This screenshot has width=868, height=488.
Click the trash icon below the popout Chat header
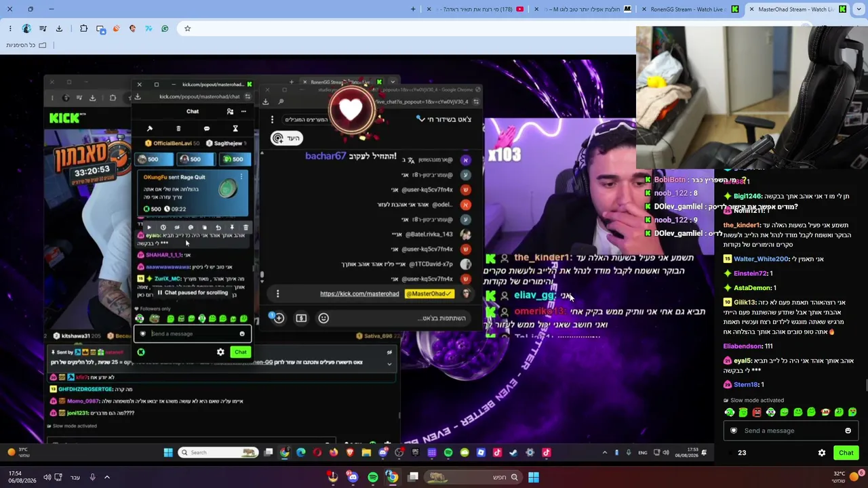[178, 128]
